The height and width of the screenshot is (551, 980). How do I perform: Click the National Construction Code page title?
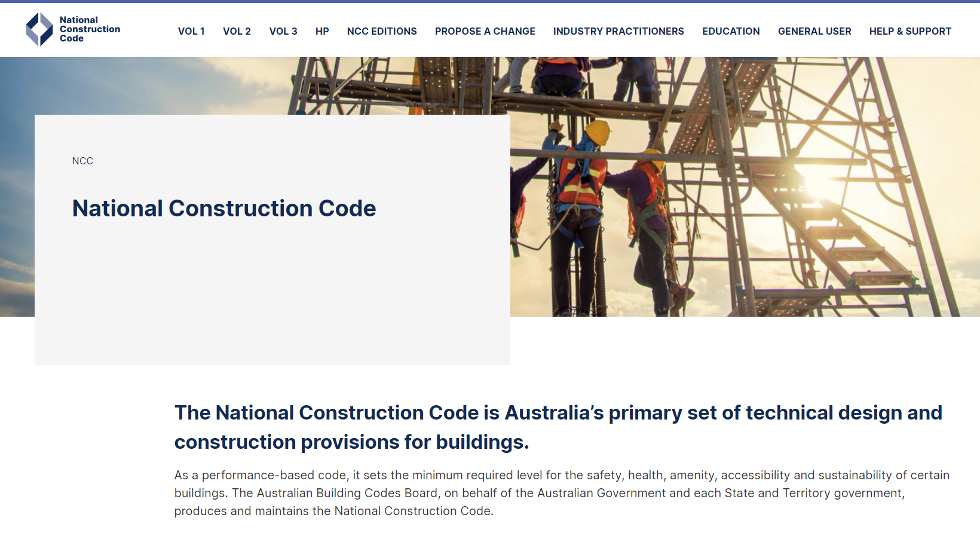pyautogui.click(x=224, y=209)
